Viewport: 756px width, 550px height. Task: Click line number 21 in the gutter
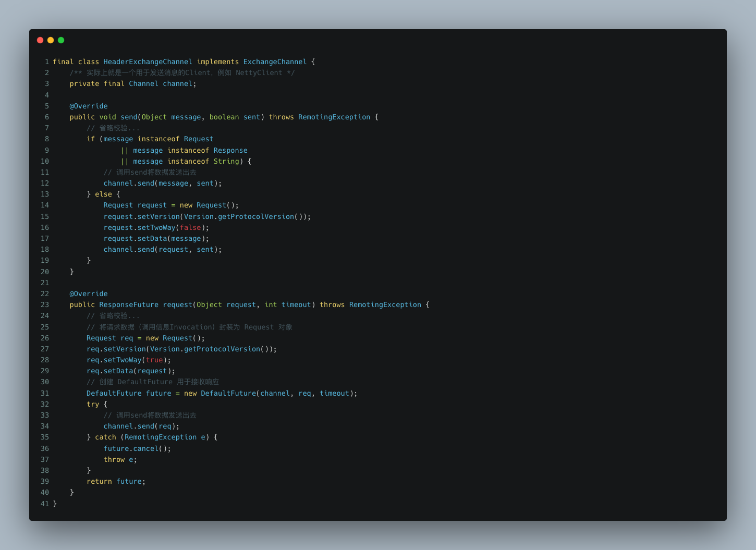tap(45, 283)
